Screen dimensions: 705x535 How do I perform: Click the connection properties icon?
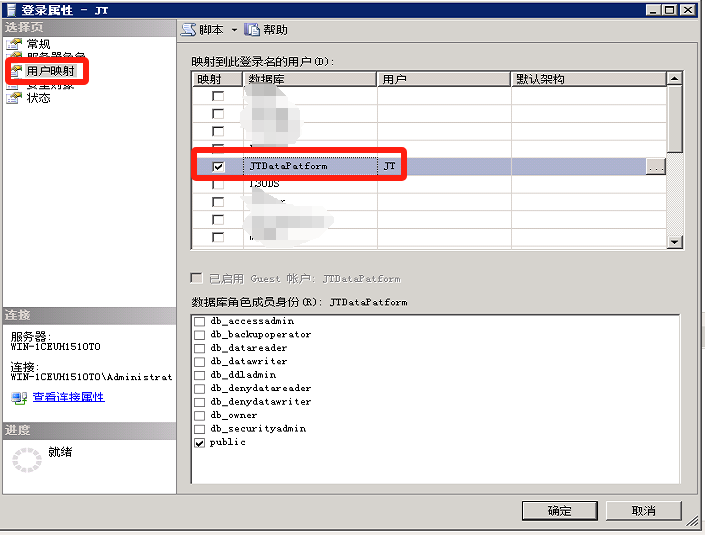coord(18,397)
